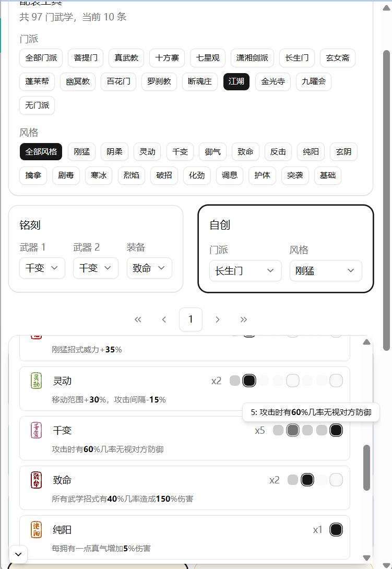Viewport: 392px width, 569px height.
Task: Go to previous page arrow
Action: [164, 319]
